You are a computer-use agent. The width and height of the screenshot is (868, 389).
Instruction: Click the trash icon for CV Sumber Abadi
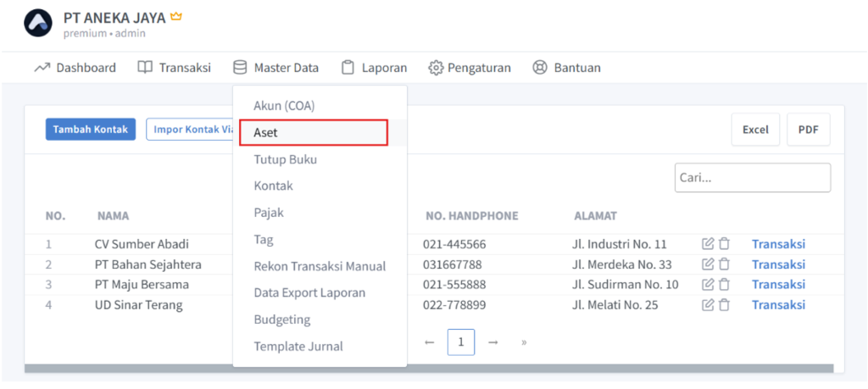724,244
